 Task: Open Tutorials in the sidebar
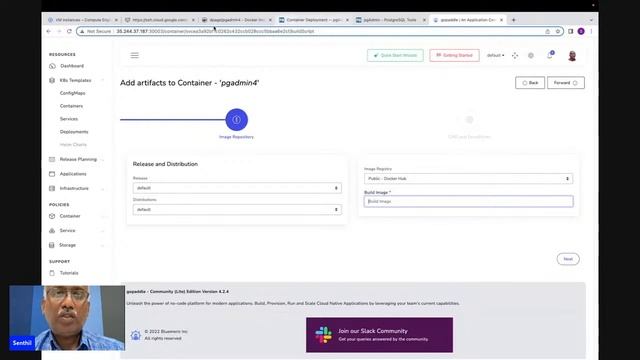69,273
